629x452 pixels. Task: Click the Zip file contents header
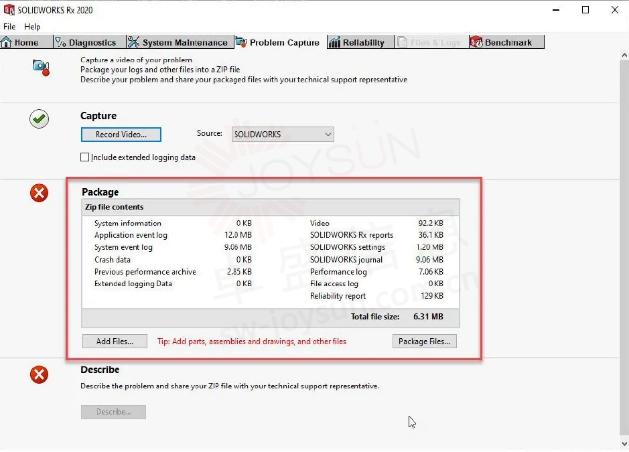270,207
